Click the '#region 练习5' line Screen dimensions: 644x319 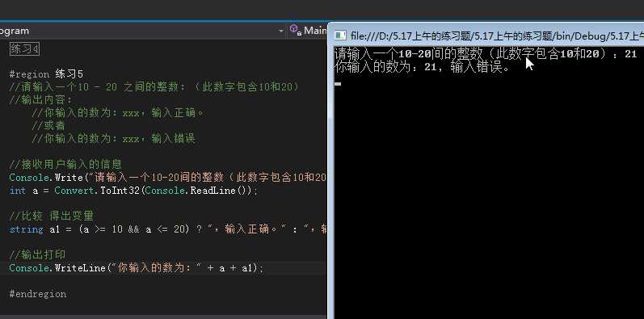coord(46,74)
